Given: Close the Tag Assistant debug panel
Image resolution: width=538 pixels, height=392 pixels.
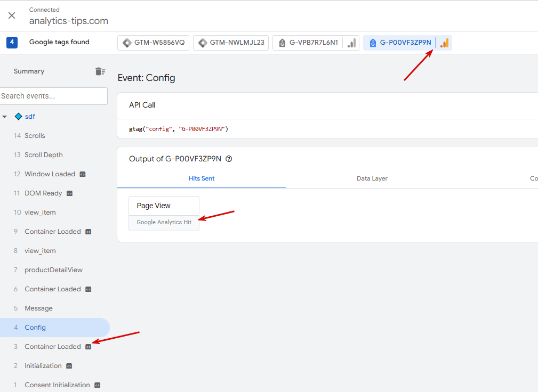Looking at the screenshot, I should pyautogui.click(x=12, y=15).
